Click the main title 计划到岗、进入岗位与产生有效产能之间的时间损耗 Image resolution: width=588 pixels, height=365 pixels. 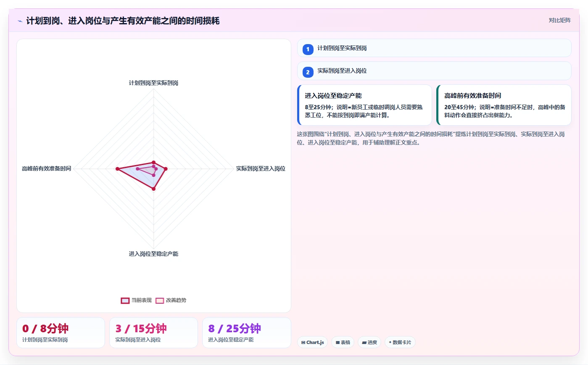pyautogui.click(x=123, y=21)
